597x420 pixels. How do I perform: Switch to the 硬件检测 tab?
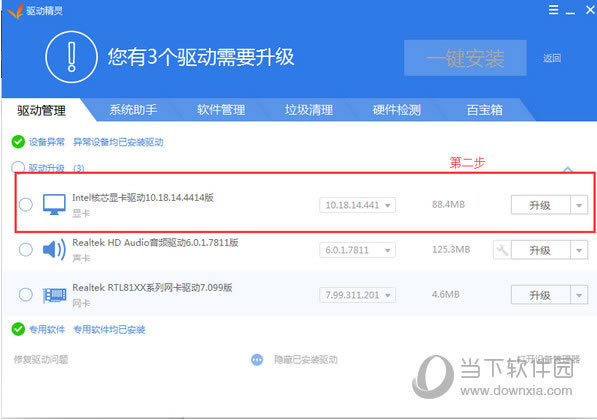(x=397, y=110)
